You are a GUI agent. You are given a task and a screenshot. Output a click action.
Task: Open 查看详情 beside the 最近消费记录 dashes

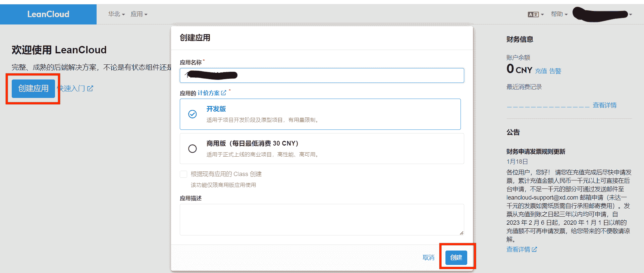click(x=604, y=105)
